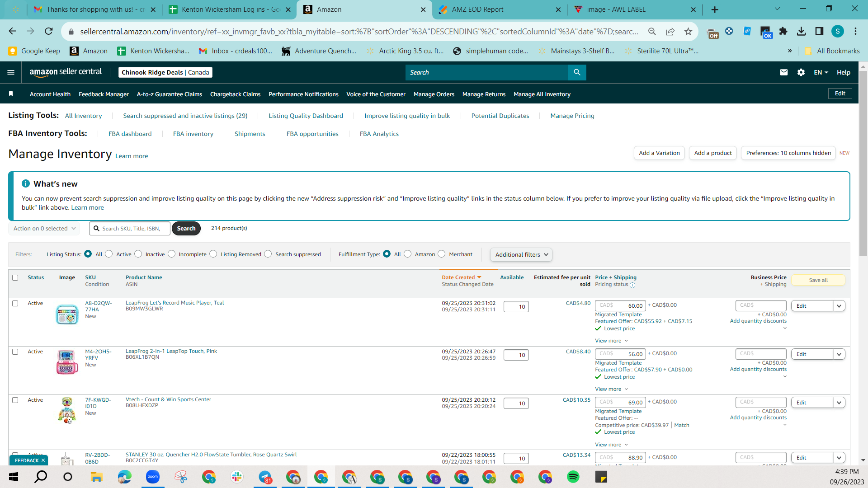
Task: Sort by the Date Created column header
Action: (462, 277)
